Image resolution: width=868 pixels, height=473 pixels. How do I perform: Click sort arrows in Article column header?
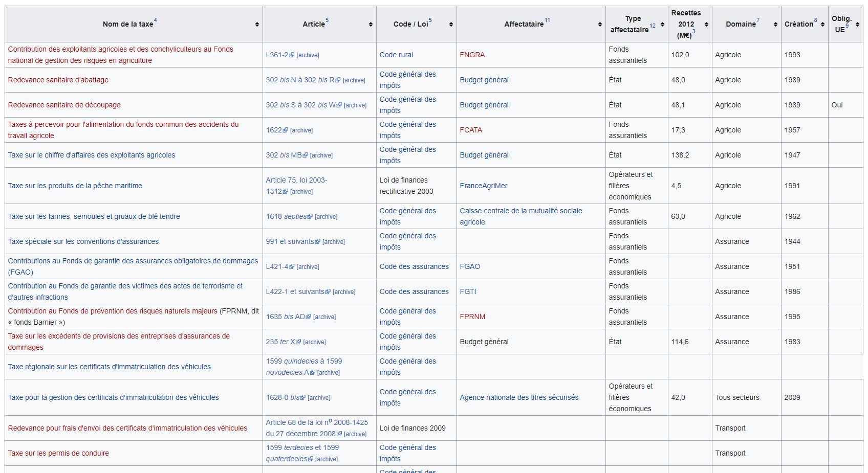371,25
